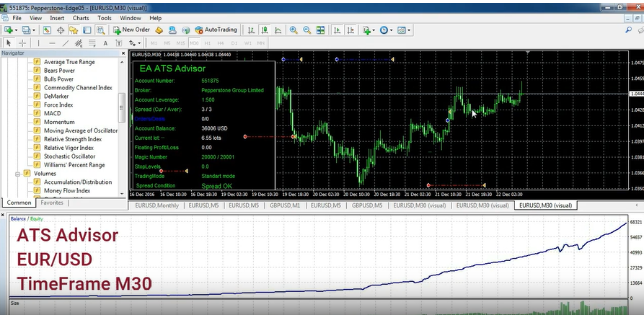Collapse the Volumes tree folder

[x=17, y=174]
